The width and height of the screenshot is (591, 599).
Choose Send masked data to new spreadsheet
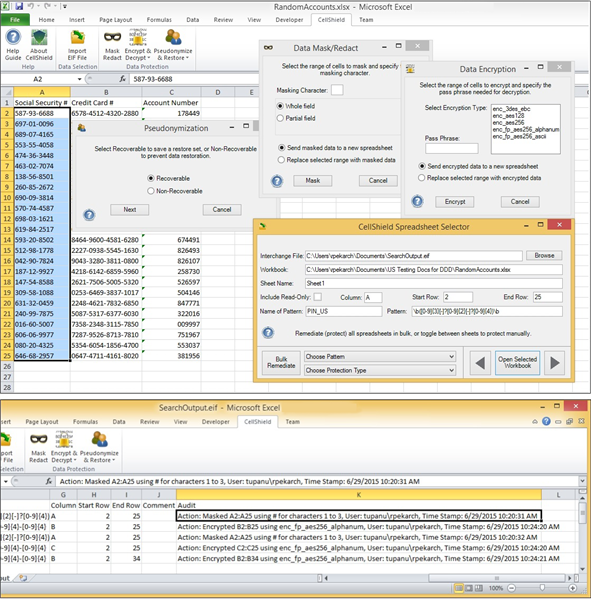282,148
